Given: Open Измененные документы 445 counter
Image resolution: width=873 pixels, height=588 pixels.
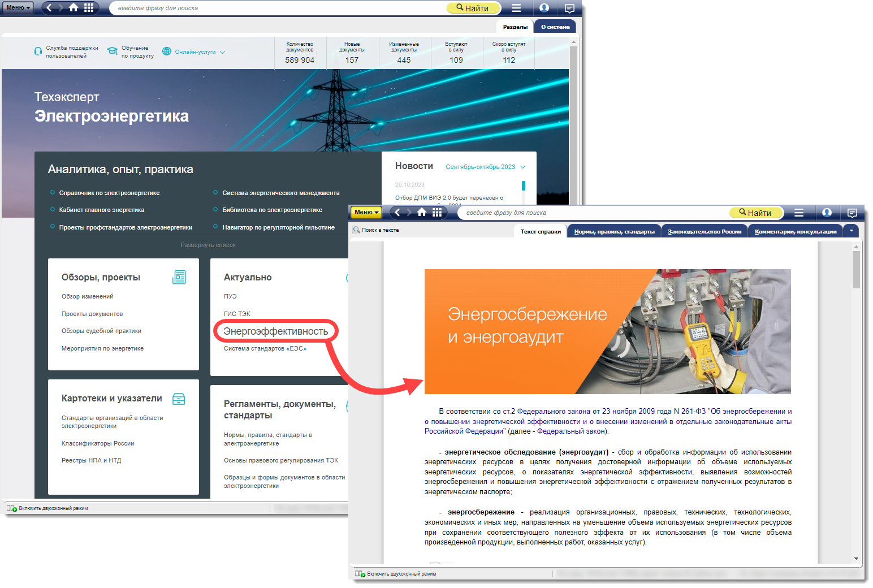Looking at the screenshot, I should pyautogui.click(x=404, y=53).
